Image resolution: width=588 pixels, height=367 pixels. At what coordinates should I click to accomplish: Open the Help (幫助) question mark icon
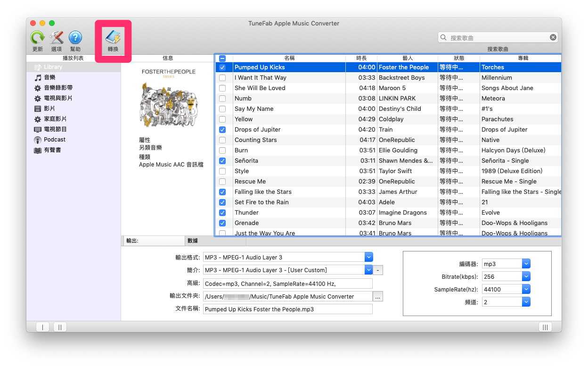75,38
